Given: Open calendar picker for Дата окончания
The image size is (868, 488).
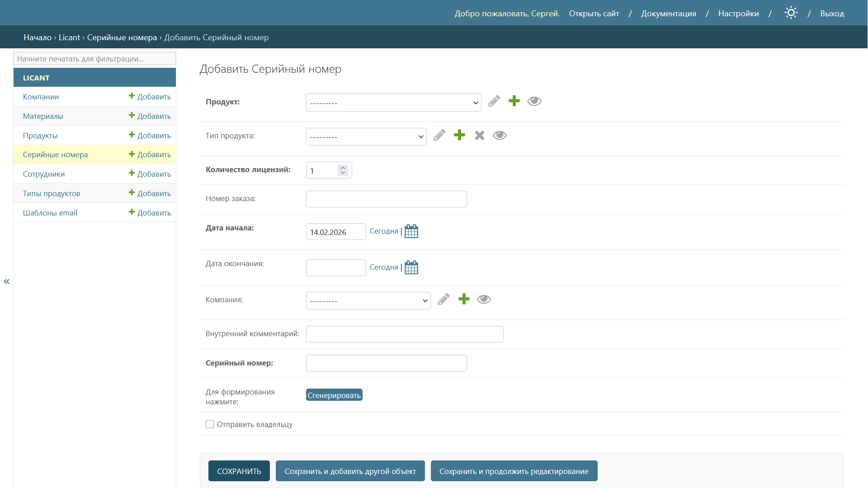Looking at the screenshot, I should tap(411, 267).
